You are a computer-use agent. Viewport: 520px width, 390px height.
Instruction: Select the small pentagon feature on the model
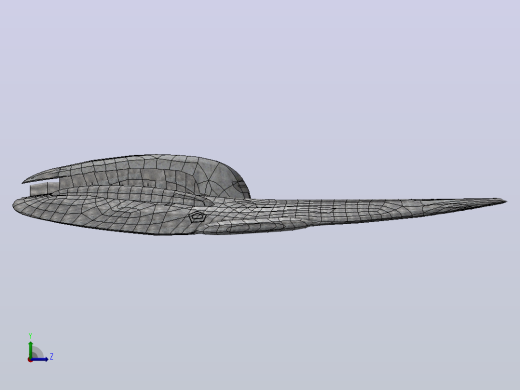click(x=197, y=217)
